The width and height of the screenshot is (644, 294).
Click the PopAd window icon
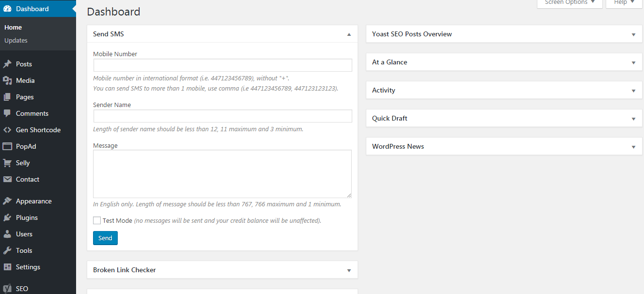click(7, 146)
